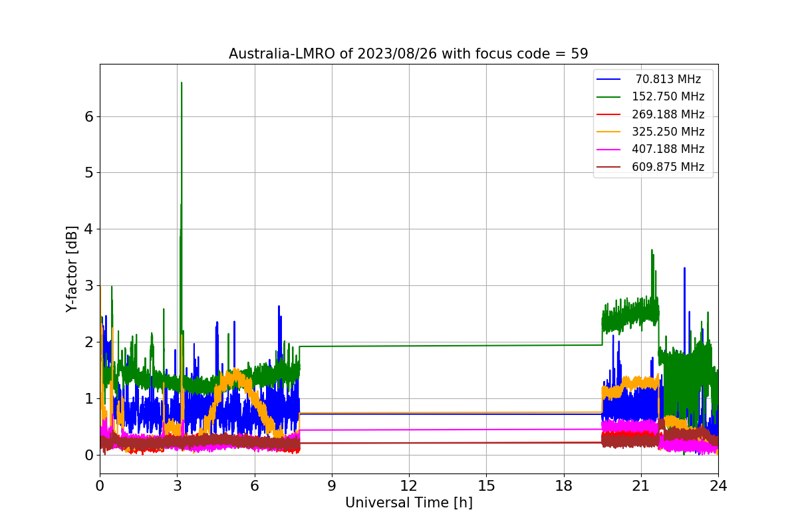Click the blue line swatch in legend
The width and height of the screenshot is (798, 532).
[x=609, y=79]
